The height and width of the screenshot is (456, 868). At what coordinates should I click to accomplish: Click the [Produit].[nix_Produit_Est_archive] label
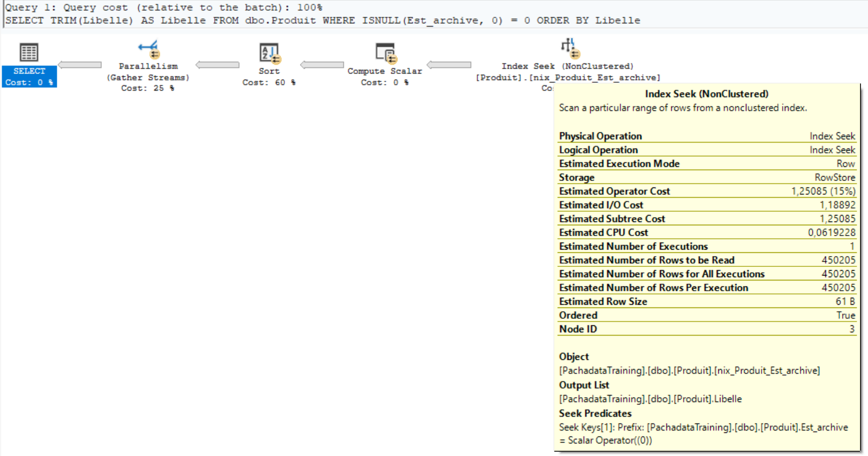tap(567, 77)
